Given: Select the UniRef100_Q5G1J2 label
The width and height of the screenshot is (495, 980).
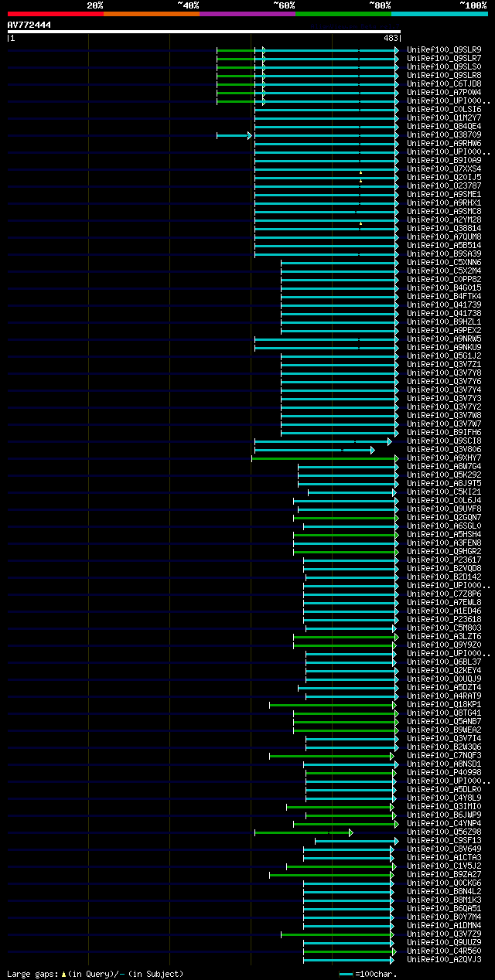Looking at the screenshot, I should pyautogui.click(x=444, y=356).
